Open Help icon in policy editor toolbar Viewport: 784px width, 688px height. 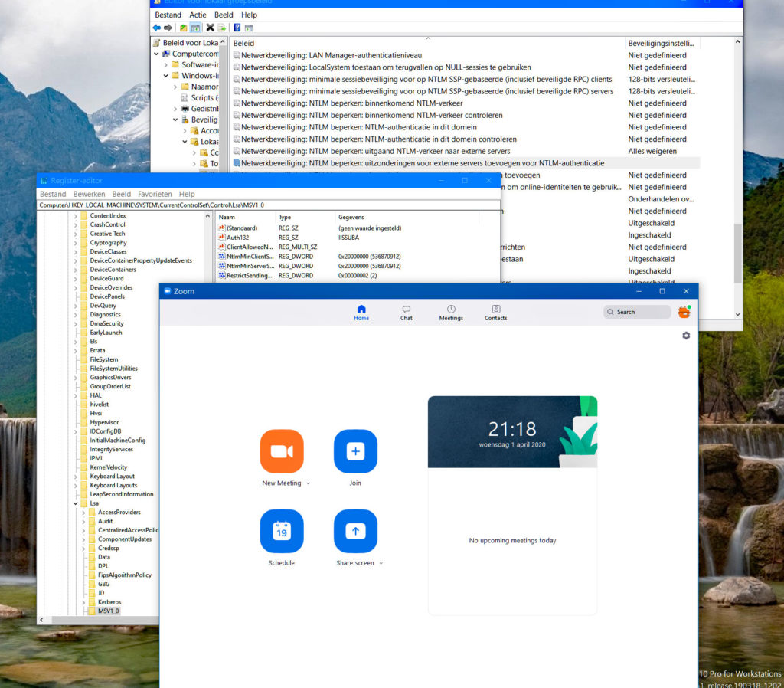tap(237, 28)
